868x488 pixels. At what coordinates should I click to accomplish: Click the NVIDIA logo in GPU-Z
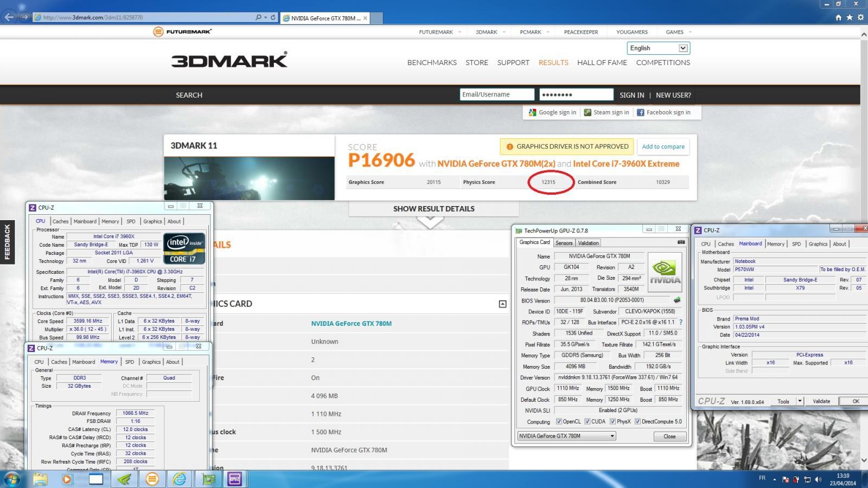point(665,272)
